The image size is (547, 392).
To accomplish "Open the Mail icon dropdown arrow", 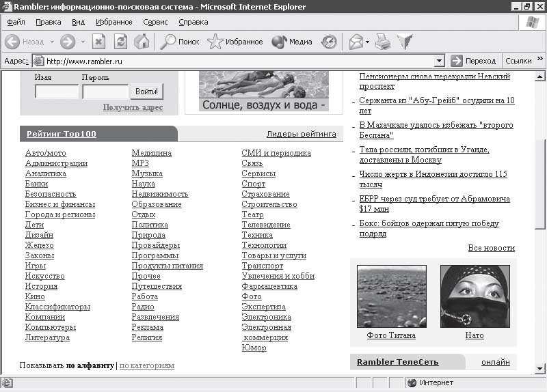I will pos(367,42).
